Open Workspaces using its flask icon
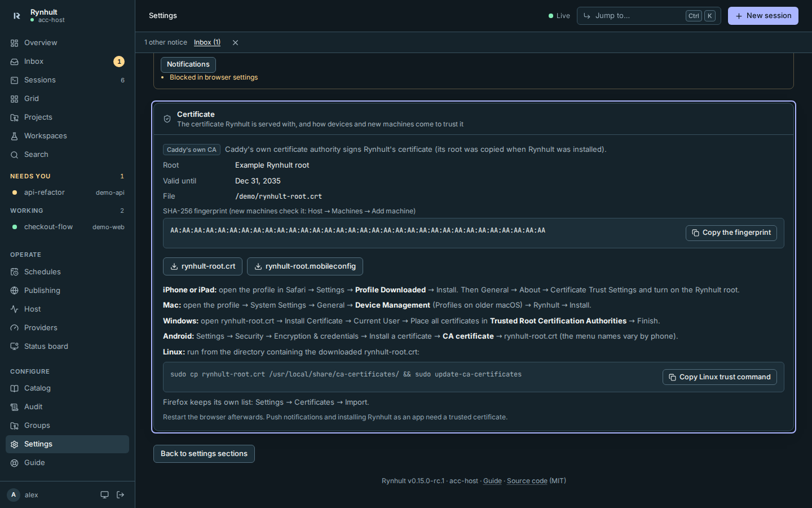Viewport: 812px width, 508px height. [15, 136]
